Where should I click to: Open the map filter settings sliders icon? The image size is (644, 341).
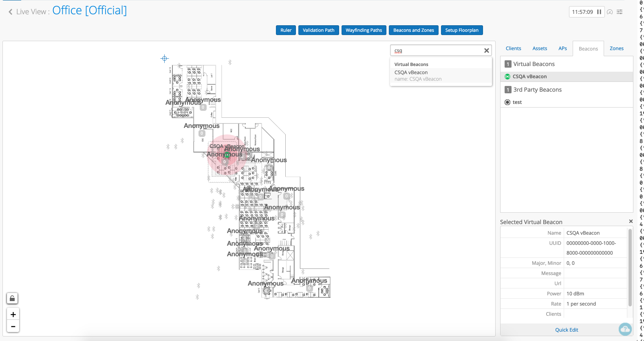pyautogui.click(x=620, y=12)
